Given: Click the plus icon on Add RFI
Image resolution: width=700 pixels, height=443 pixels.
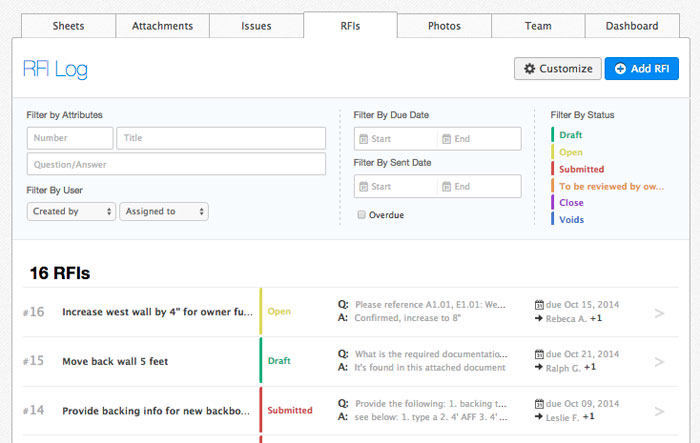Looking at the screenshot, I should [620, 69].
